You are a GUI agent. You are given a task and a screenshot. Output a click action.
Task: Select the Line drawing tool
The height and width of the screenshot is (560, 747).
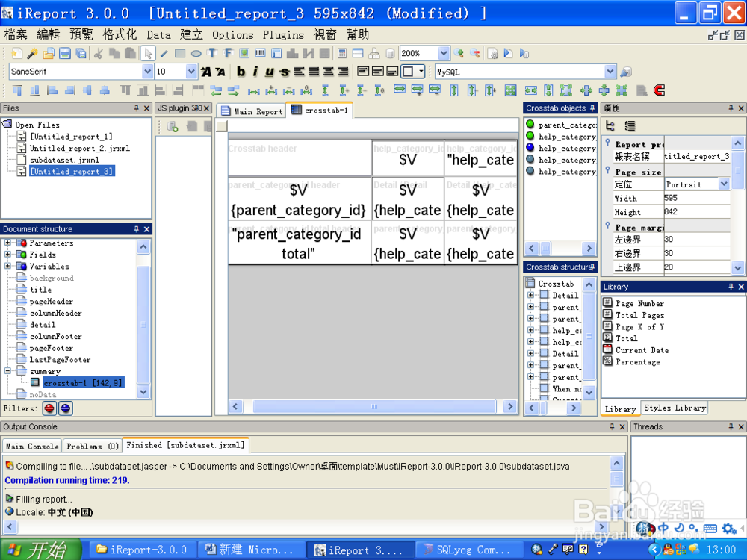coord(164,53)
